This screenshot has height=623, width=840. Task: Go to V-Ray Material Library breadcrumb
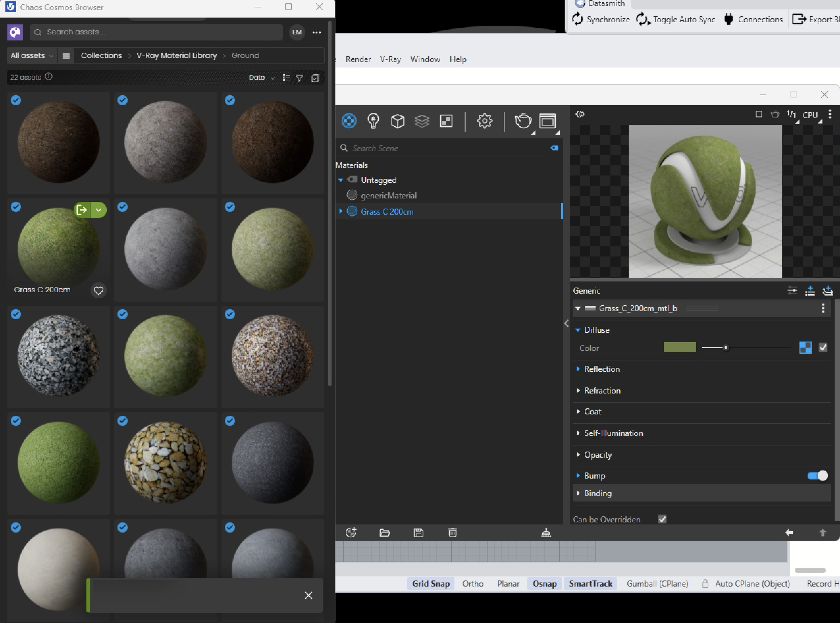click(x=177, y=56)
